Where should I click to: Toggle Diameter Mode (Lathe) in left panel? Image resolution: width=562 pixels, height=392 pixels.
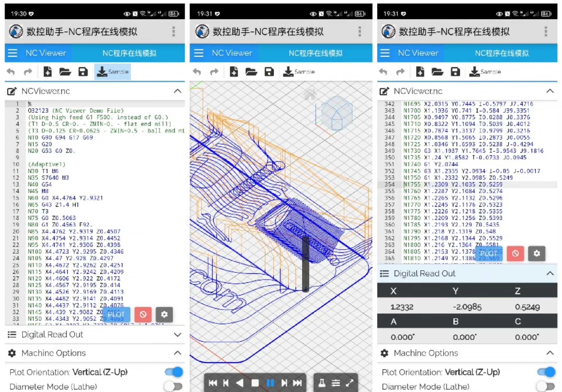click(x=173, y=386)
